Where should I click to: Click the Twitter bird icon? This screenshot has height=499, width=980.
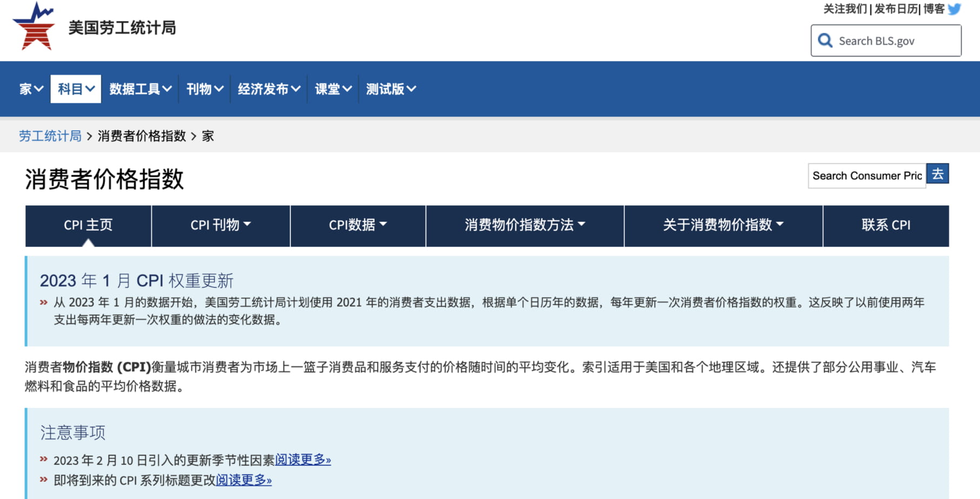click(953, 9)
